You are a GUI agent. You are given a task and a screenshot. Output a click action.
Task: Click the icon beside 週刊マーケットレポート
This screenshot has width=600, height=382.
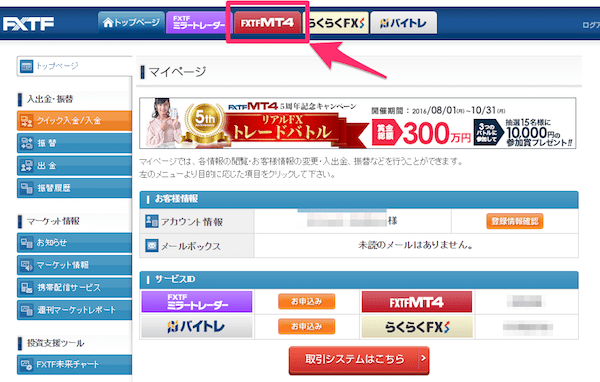point(26,310)
